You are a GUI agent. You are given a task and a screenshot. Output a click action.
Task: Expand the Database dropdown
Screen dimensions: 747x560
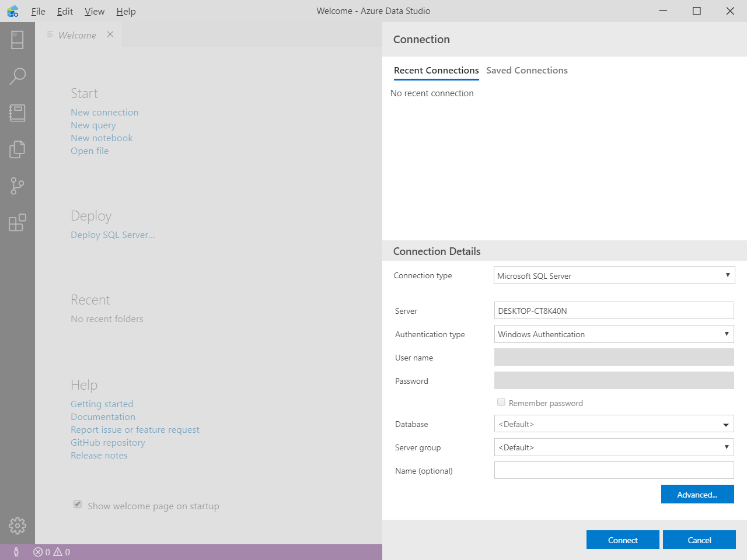pos(614,424)
